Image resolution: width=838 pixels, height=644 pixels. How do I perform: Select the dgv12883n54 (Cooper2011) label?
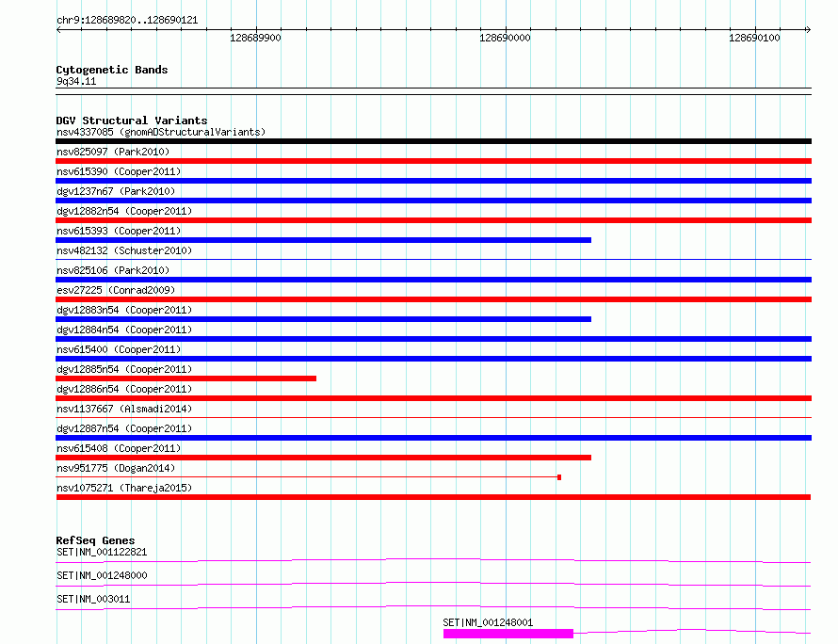tap(124, 310)
